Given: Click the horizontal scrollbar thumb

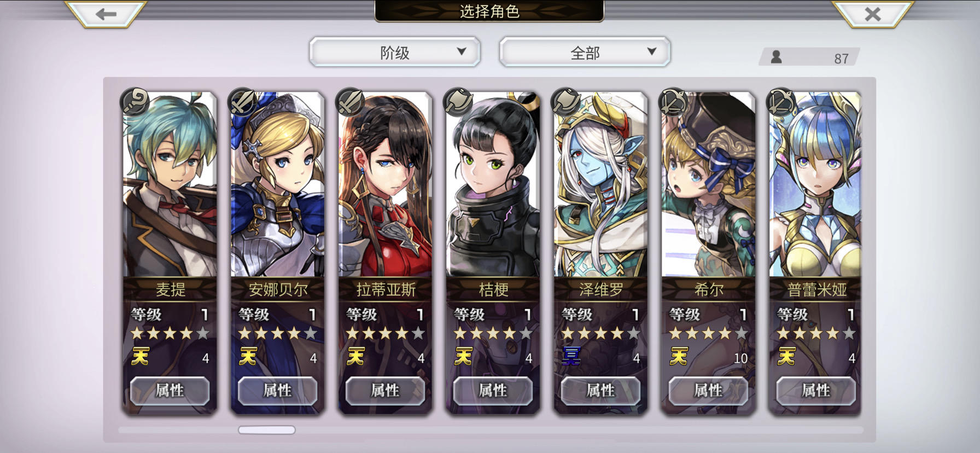Looking at the screenshot, I should pos(267,430).
